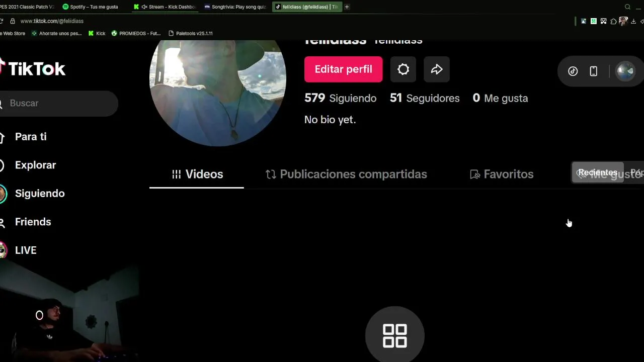Go to Para ti in sidebar
Screen dimensions: 644x362
30,137
